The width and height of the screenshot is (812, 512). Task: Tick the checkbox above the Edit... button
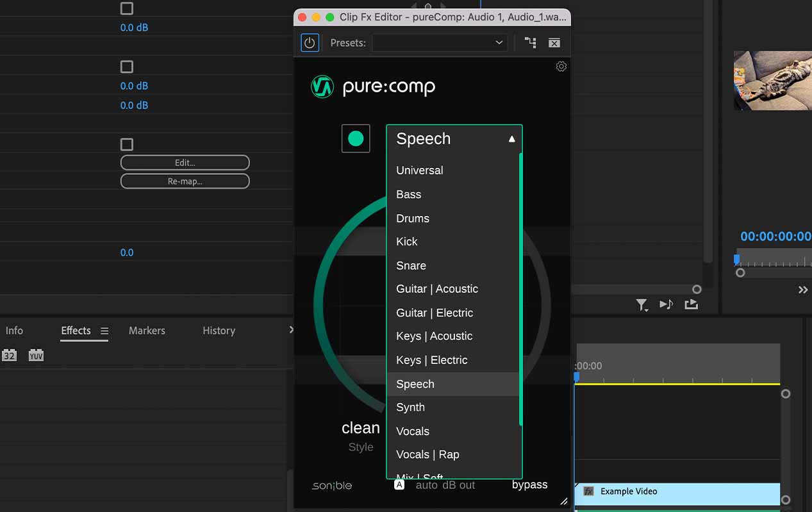pyautogui.click(x=127, y=145)
